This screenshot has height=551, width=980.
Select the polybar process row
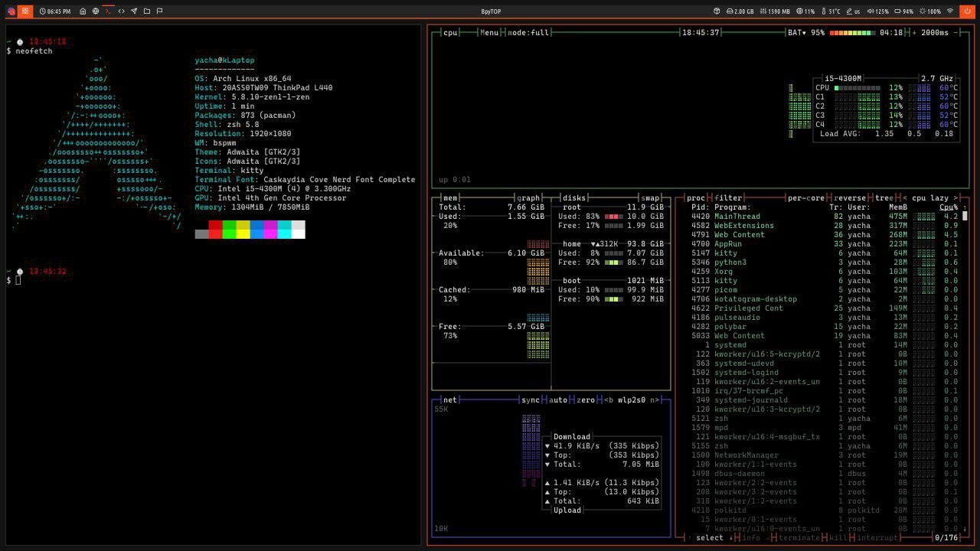(x=822, y=327)
